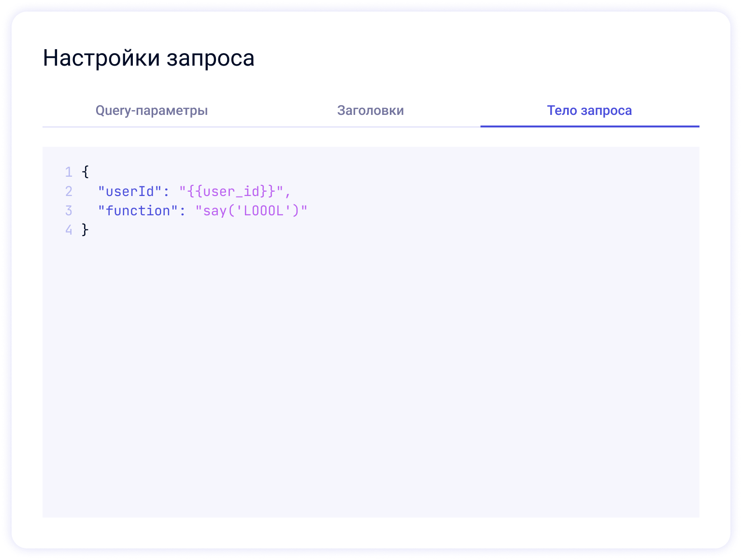Click line number 3 in editor gutter
742x560 pixels.
tap(69, 211)
